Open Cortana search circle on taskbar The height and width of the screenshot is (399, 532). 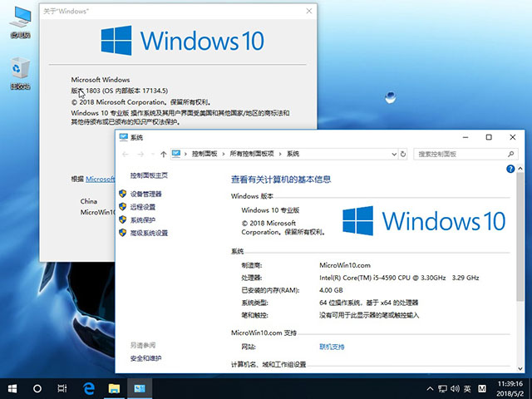pyautogui.click(x=37, y=388)
